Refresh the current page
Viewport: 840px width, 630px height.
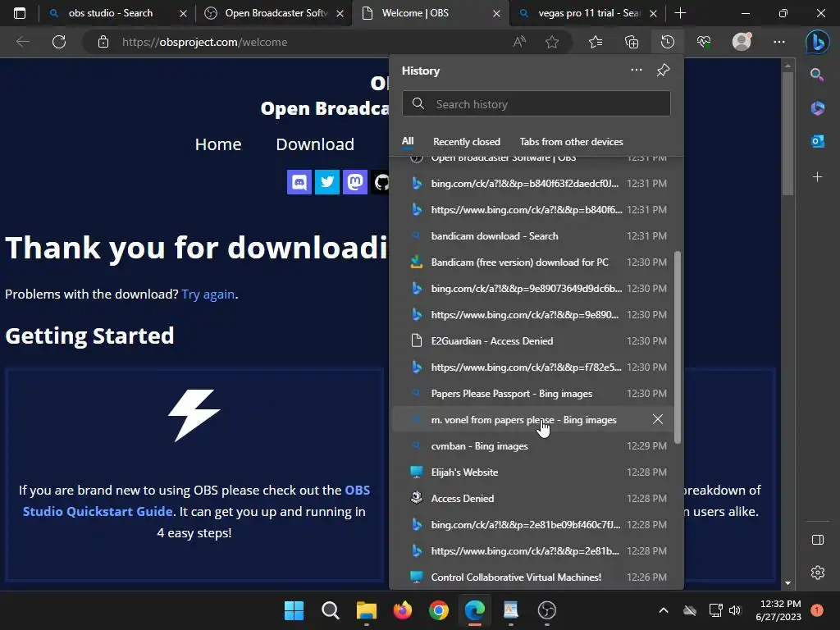click(x=59, y=42)
